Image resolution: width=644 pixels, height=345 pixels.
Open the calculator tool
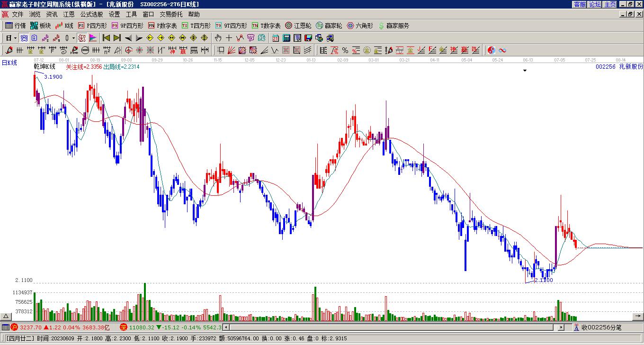(x=286, y=38)
